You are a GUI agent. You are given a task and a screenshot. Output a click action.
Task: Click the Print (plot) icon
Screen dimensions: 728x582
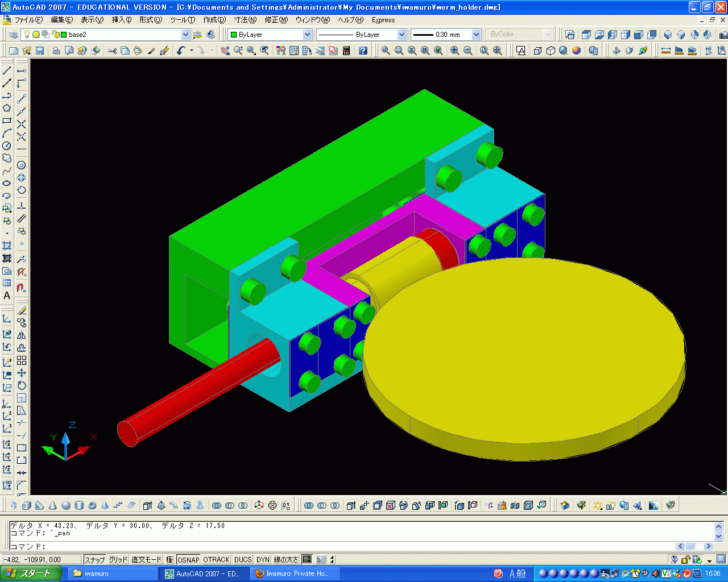(x=56, y=51)
